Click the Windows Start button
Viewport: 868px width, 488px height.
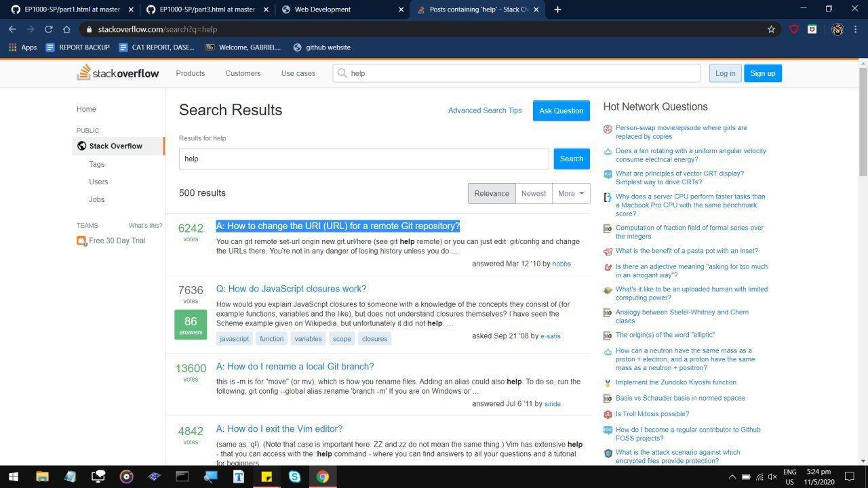[x=13, y=476]
